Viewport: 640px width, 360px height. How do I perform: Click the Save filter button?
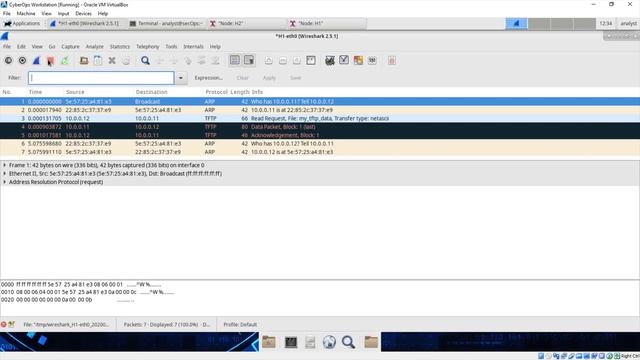point(296,78)
